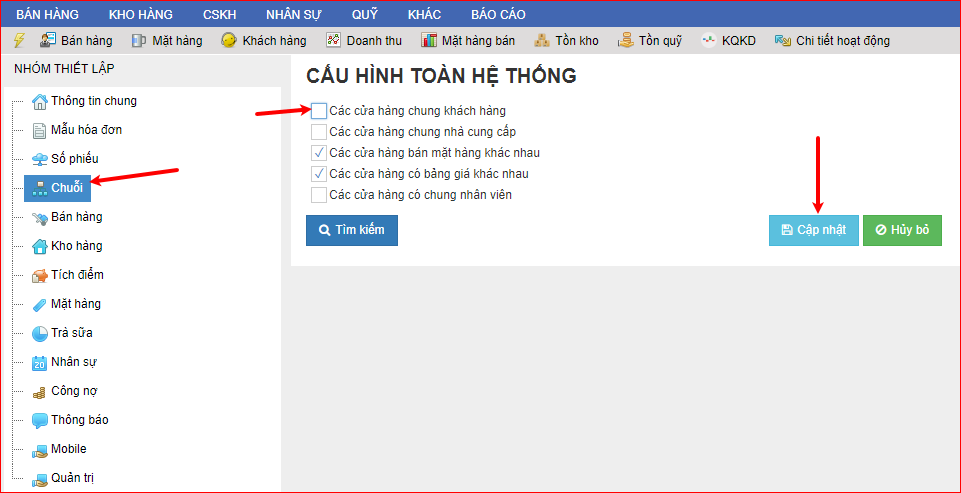Viewport: 961px width, 493px height.
Task: Click the lightning bolt quick-access icon
Action: [18, 41]
